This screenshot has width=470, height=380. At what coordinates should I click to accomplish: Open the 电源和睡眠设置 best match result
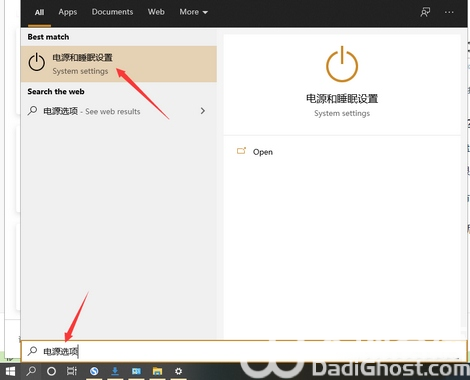(119, 64)
